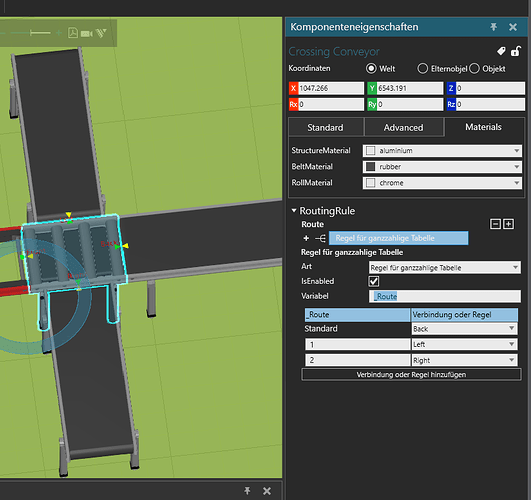Click the rubber BeltMaterial color swatch
The image size is (531, 500).
tap(370, 167)
